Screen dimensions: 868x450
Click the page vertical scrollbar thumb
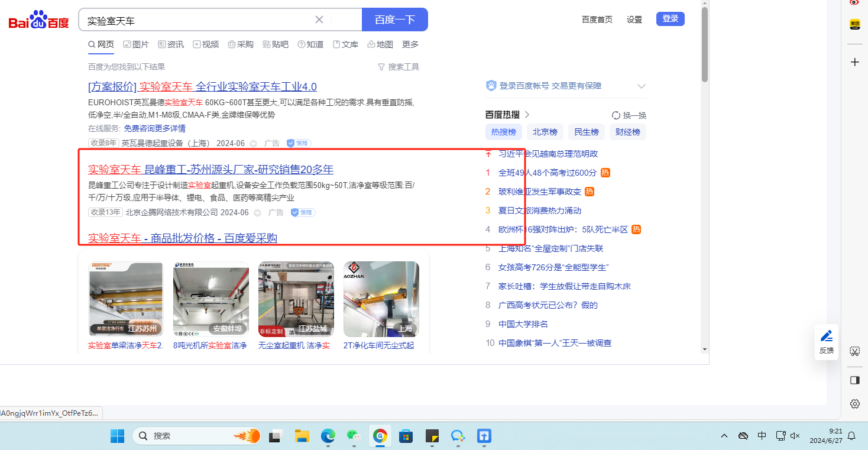click(x=704, y=45)
